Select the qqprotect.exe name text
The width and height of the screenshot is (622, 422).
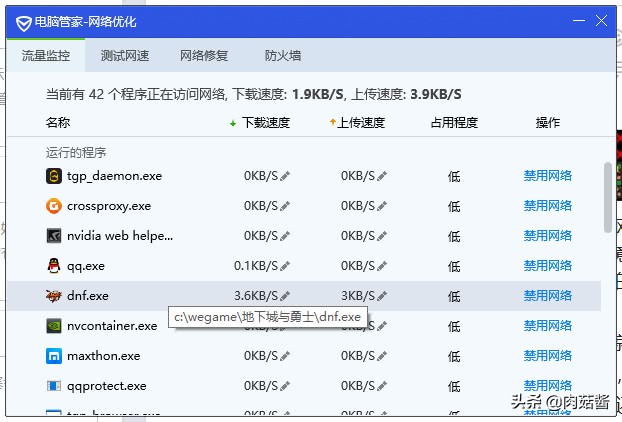[107, 386]
